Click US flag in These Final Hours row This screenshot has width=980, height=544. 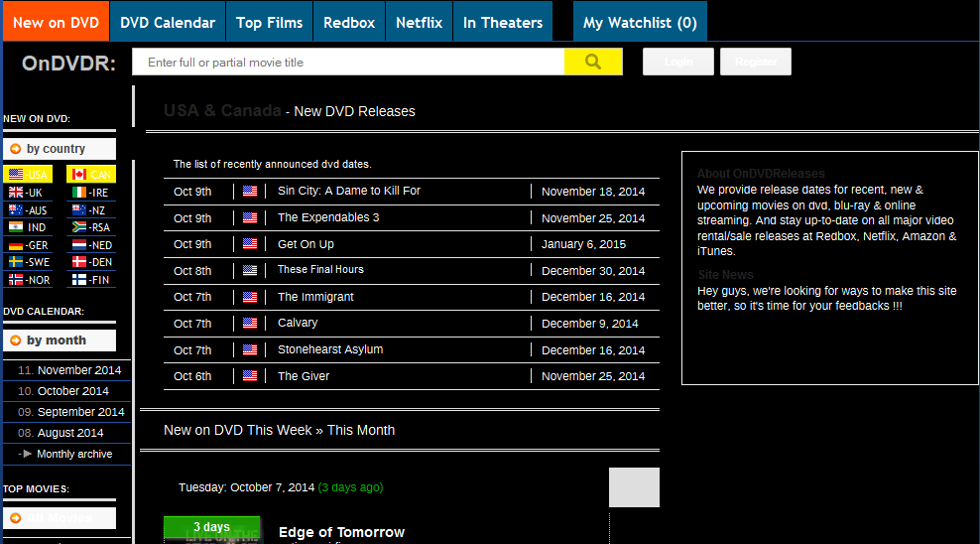tap(250, 270)
